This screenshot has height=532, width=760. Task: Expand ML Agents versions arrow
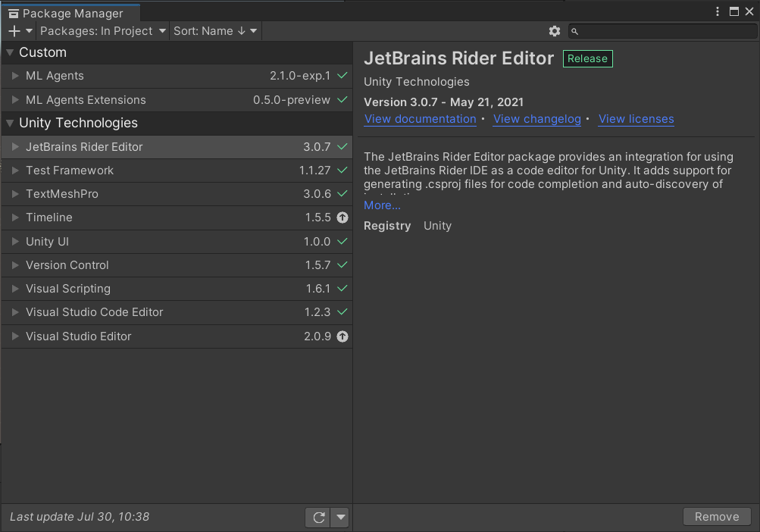15,76
